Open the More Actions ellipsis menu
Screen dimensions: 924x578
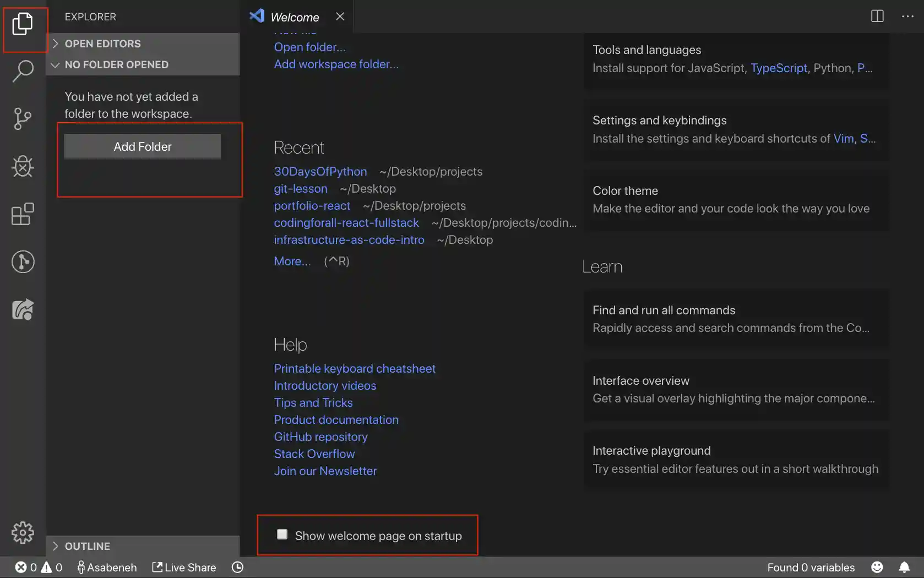click(x=907, y=16)
